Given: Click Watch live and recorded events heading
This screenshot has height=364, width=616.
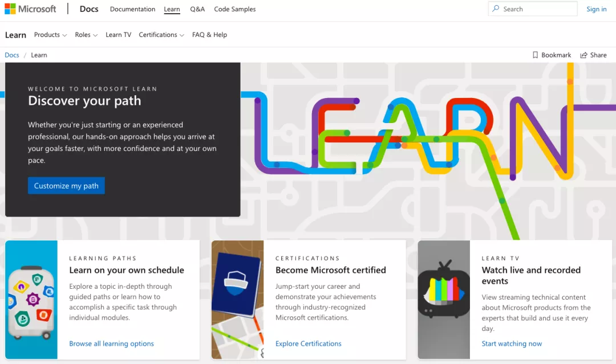Looking at the screenshot, I should pos(531,275).
